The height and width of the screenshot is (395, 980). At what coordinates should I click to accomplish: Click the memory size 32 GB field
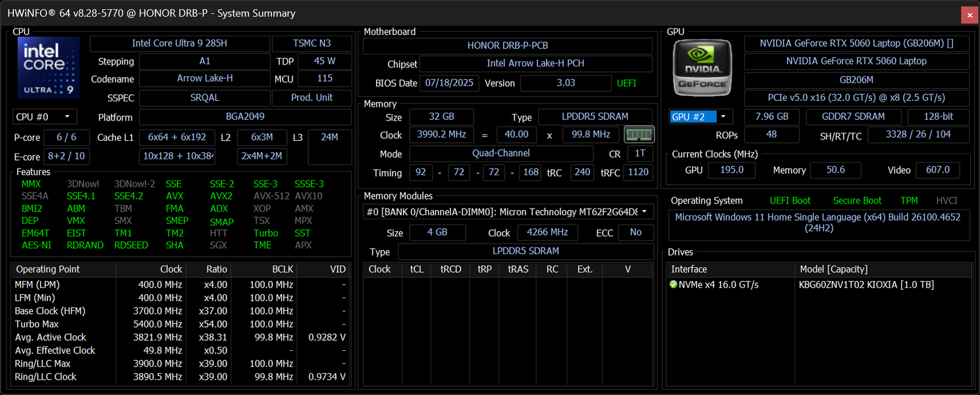tap(441, 117)
